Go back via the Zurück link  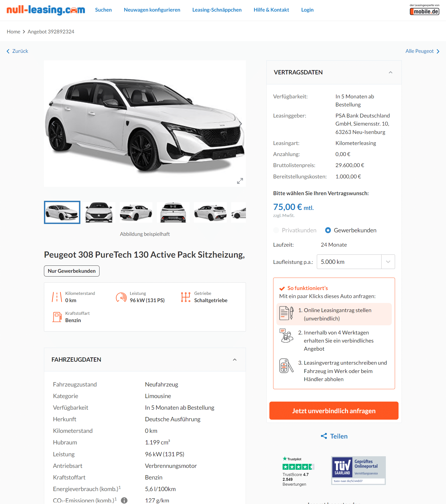pyautogui.click(x=18, y=51)
